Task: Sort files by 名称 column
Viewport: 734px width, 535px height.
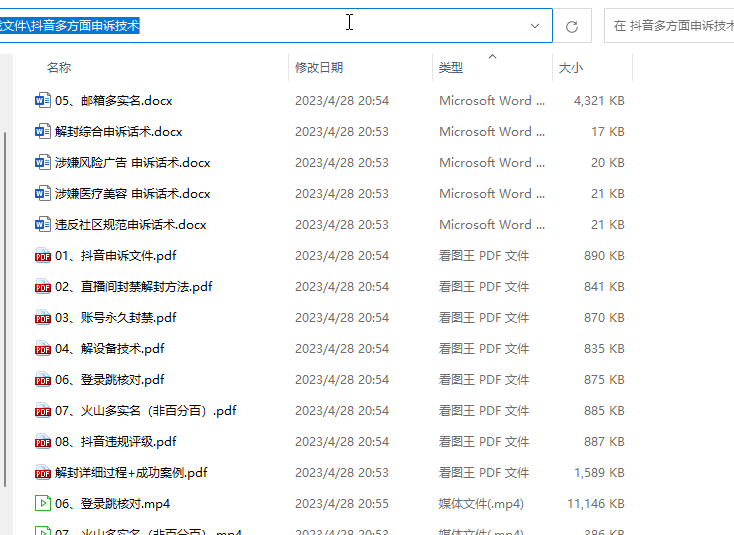Action: tap(59, 68)
